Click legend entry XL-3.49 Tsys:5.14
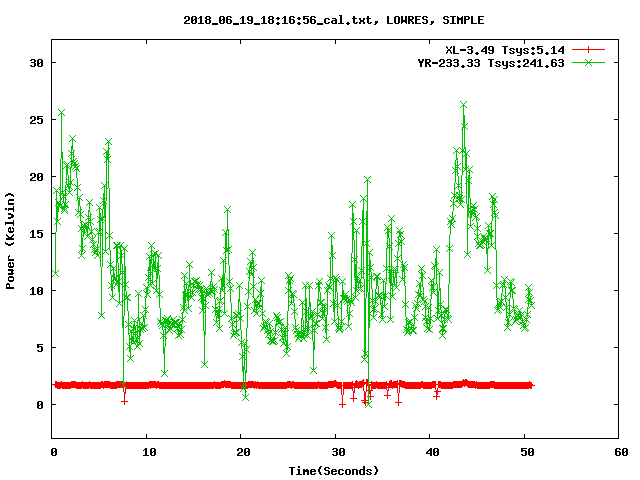Screen dimensions: 640x480 point(504,50)
